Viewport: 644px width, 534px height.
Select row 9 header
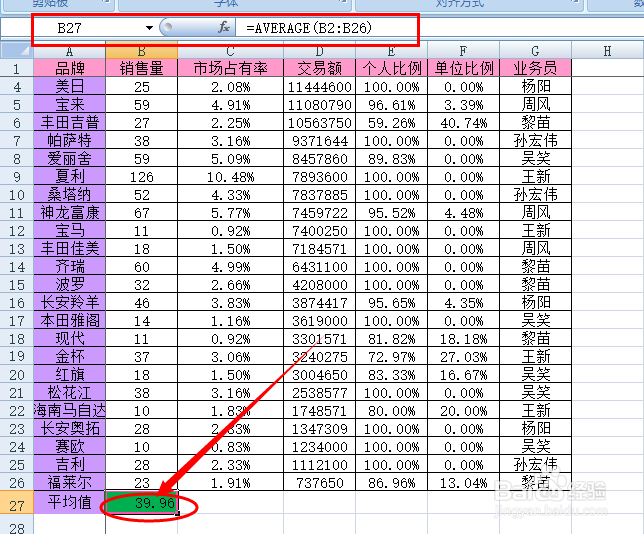coord(17,177)
